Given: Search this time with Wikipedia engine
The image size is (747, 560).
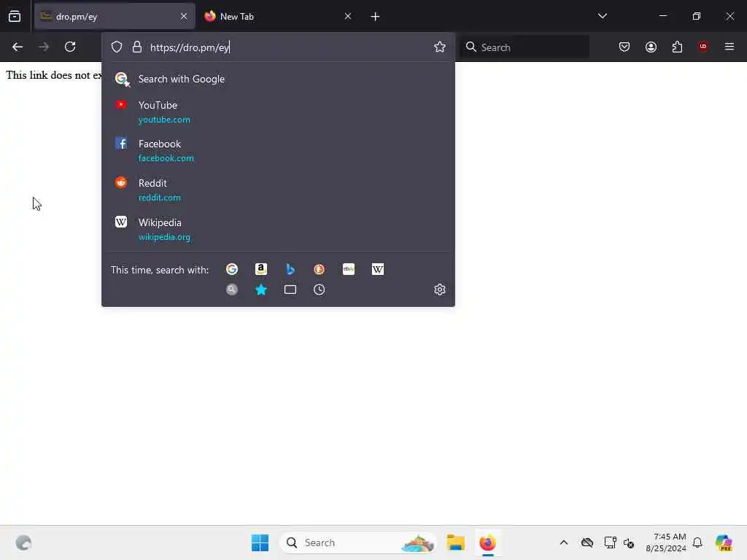Looking at the screenshot, I should point(377,270).
